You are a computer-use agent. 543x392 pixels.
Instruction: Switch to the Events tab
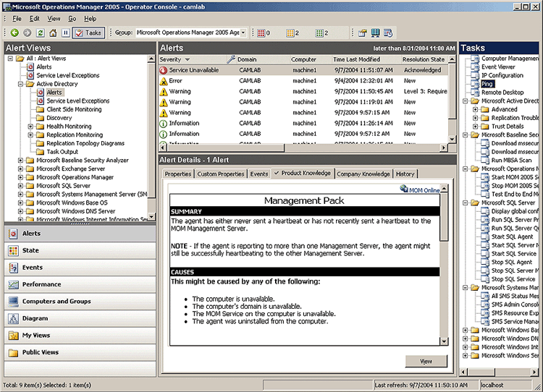pyautogui.click(x=259, y=174)
